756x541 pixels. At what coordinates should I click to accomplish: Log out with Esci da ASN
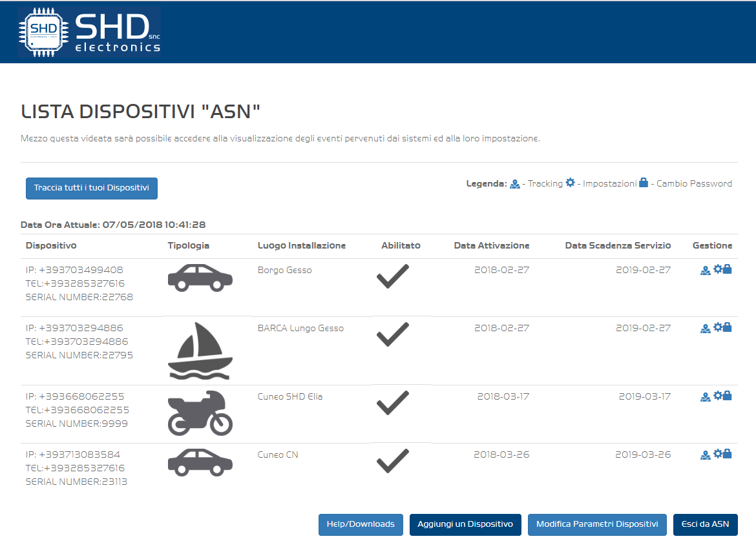[705, 525]
